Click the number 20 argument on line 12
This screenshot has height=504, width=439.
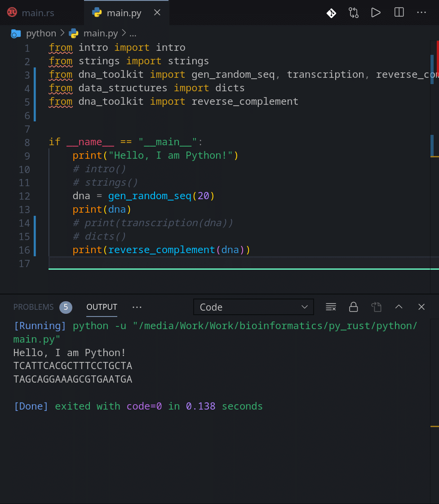(x=203, y=196)
